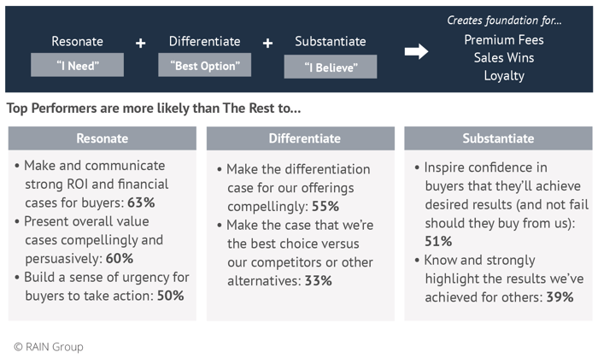The width and height of the screenshot is (598, 364).
Task: Click the plus sign after Resonate
Action: [x=140, y=43]
